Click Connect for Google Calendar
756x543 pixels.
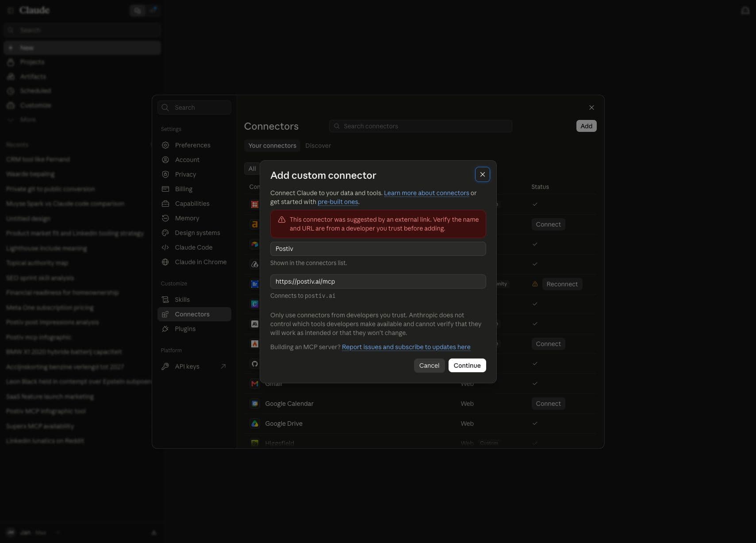click(548, 404)
